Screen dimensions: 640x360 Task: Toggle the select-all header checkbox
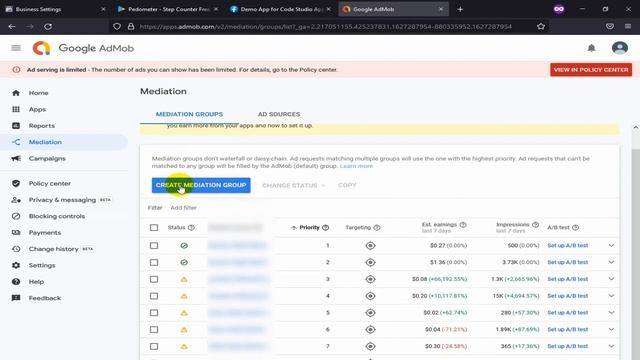pos(154,228)
